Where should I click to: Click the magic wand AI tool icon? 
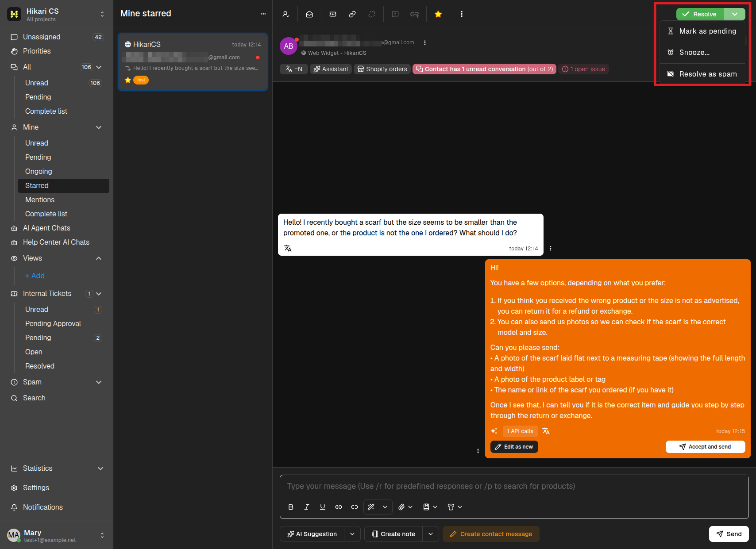pos(371,507)
